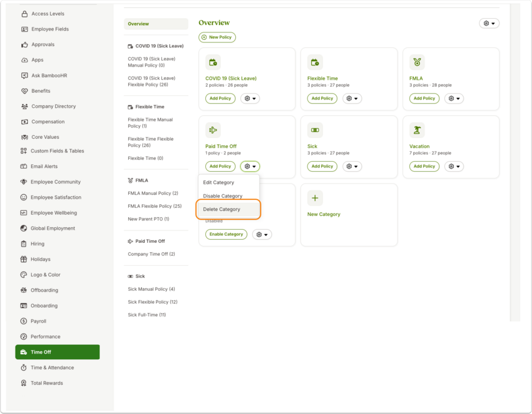Add Policy to the FMLA category
This screenshot has width=532, height=414.
pyautogui.click(x=424, y=98)
